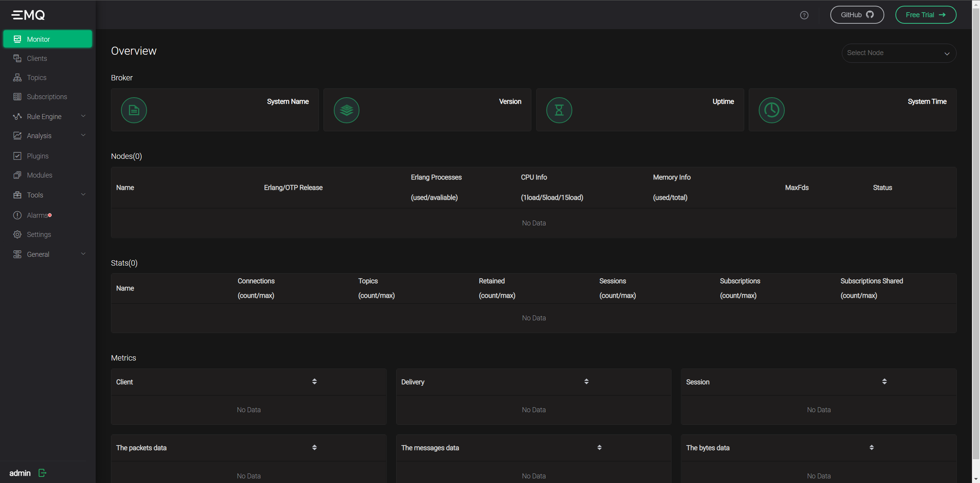This screenshot has width=980, height=483.
Task: Click the help question mark icon
Action: click(804, 15)
